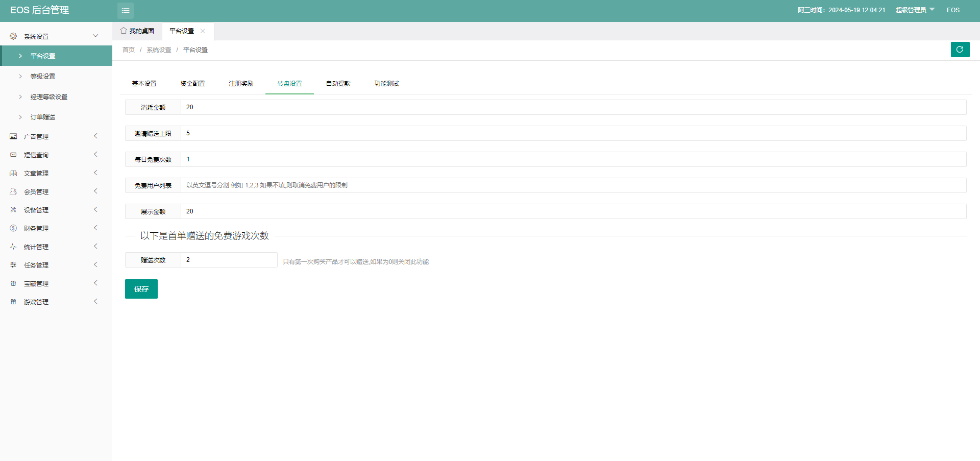Close the 平台设置 tab
This screenshot has height=461, width=980.
click(x=203, y=31)
